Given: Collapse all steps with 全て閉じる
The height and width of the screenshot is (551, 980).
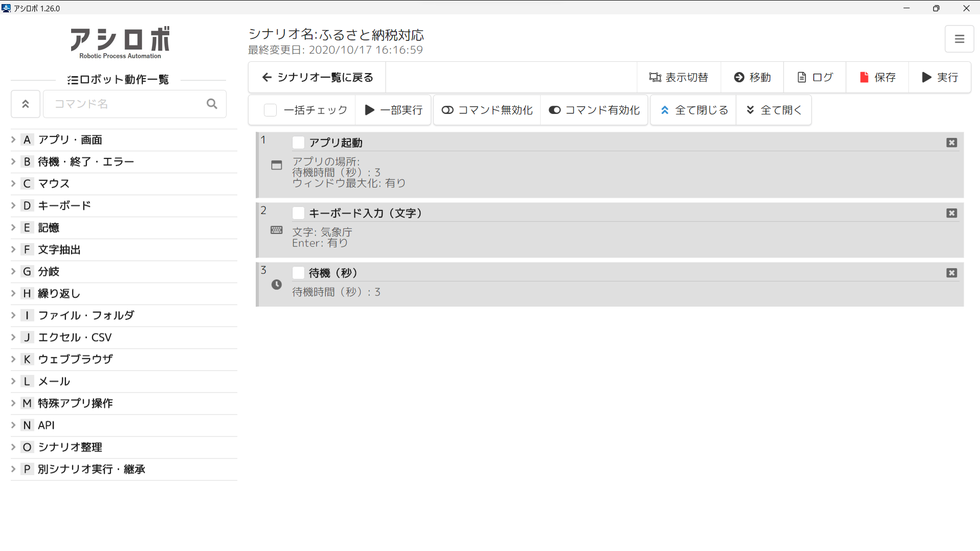Looking at the screenshot, I should [694, 110].
